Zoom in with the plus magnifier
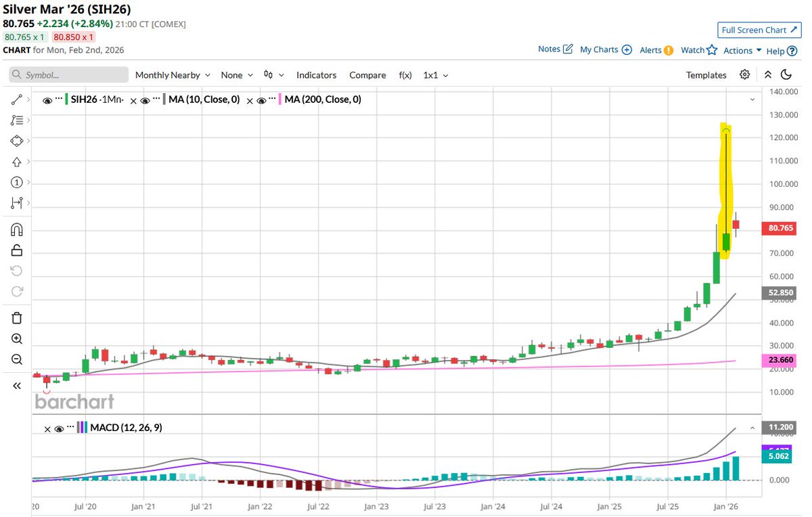The height and width of the screenshot is (517, 812). (17, 339)
